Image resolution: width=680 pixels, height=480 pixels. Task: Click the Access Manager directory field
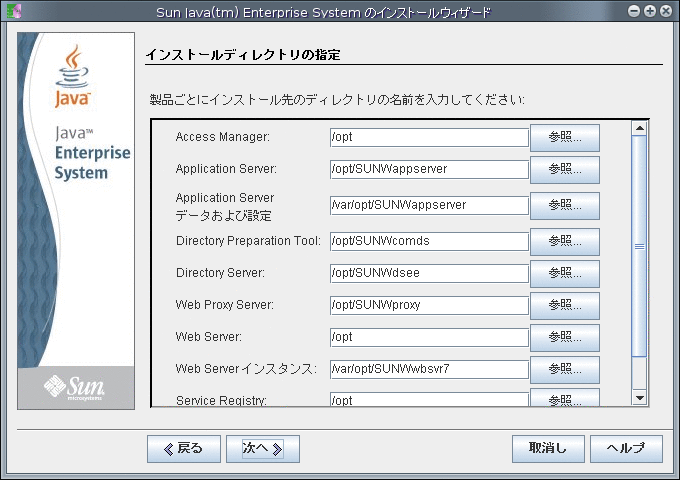point(429,137)
